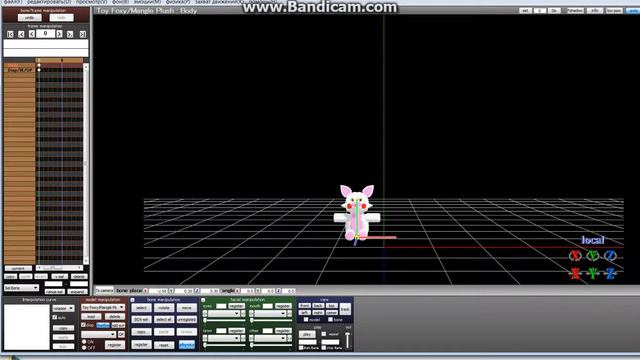
Task: Click the rotate button in bone manipulation
Action: pyautogui.click(x=164, y=308)
